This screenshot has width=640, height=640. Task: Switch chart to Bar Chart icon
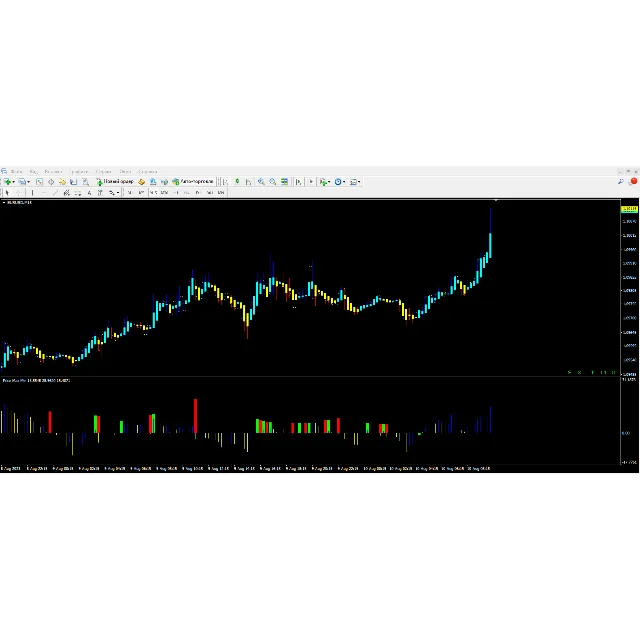coord(225,182)
